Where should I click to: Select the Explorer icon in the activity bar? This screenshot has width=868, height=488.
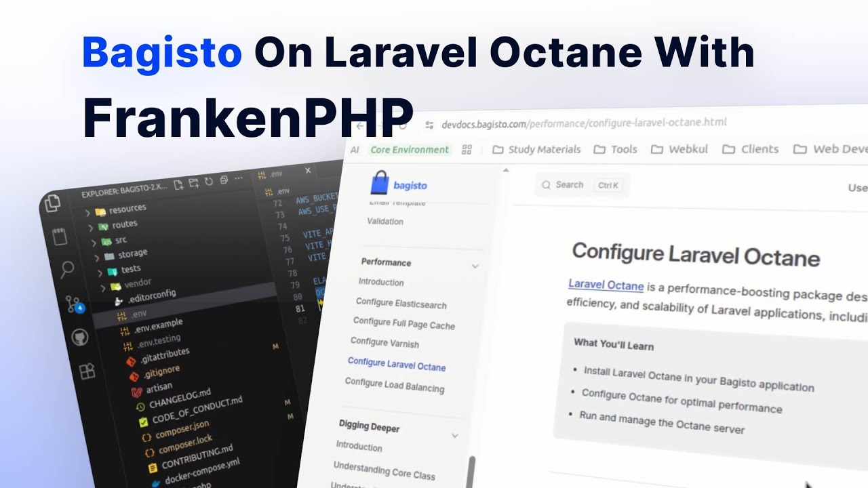(53, 203)
